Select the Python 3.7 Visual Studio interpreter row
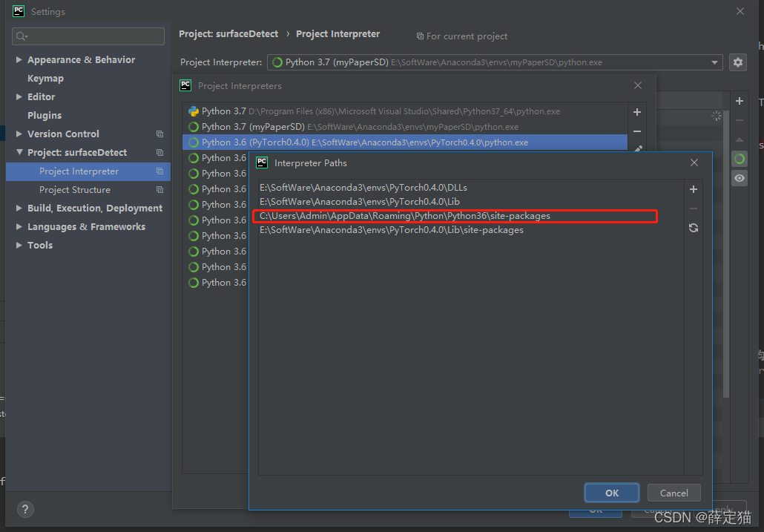Screen dimensions: 764x532 pos(405,111)
